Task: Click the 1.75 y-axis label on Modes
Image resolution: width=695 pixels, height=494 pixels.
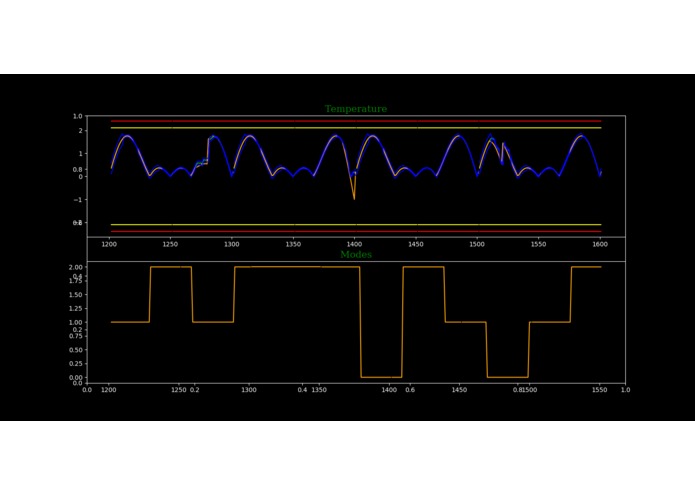Action: point(76,281)
